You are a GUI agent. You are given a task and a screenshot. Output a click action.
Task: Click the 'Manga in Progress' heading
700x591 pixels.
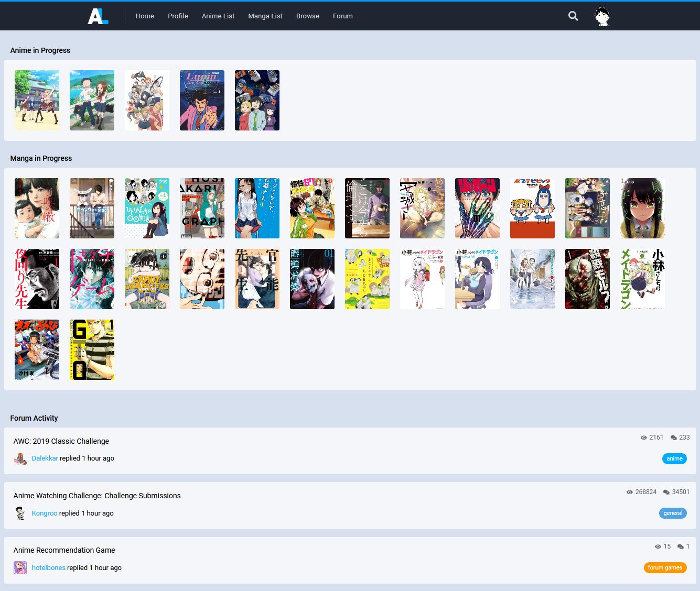click(x=41, y=158)
